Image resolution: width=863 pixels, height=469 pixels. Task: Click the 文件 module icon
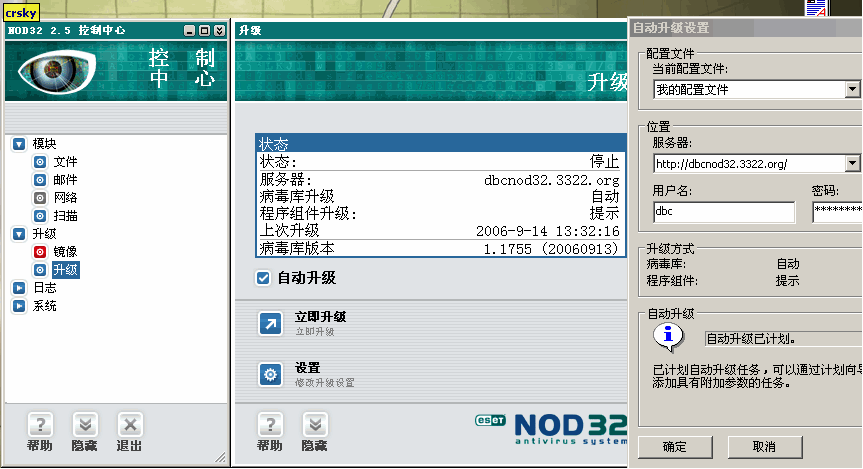pyautogui.click(x=40, y=162)
